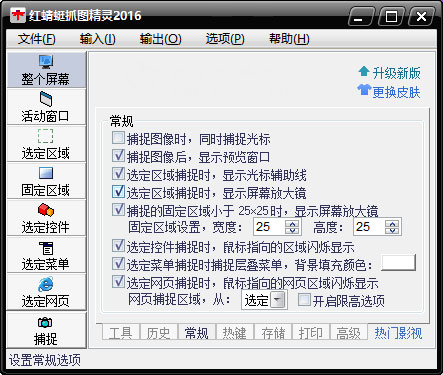Click the blue shirt skin icon

(364, 90)
